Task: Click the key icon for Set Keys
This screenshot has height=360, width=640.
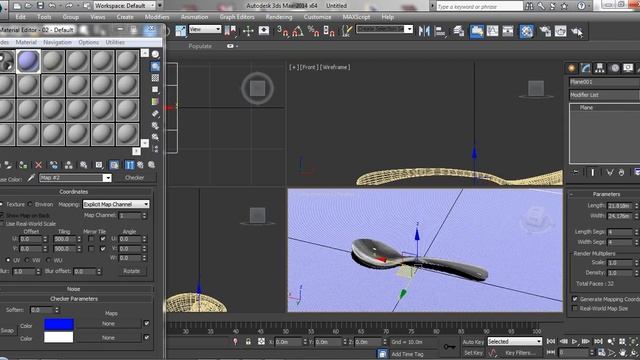Action: [x=449, y=347]
